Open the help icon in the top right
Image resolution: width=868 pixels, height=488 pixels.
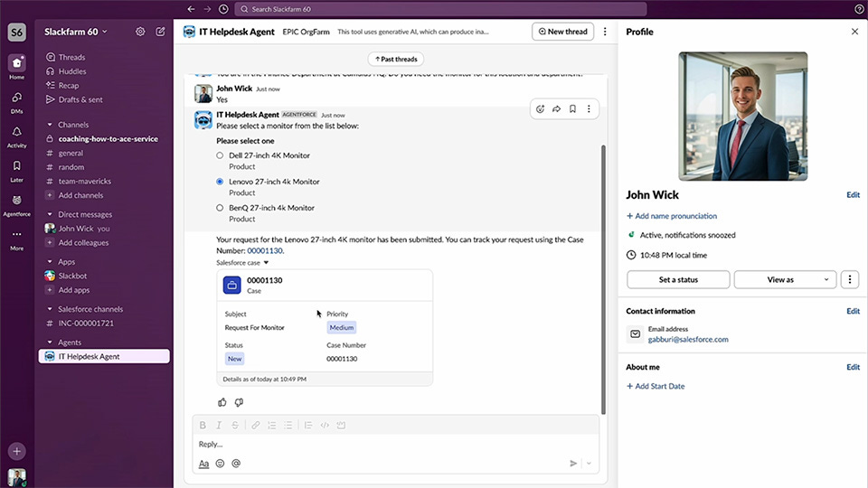click(x=859, y=9)
